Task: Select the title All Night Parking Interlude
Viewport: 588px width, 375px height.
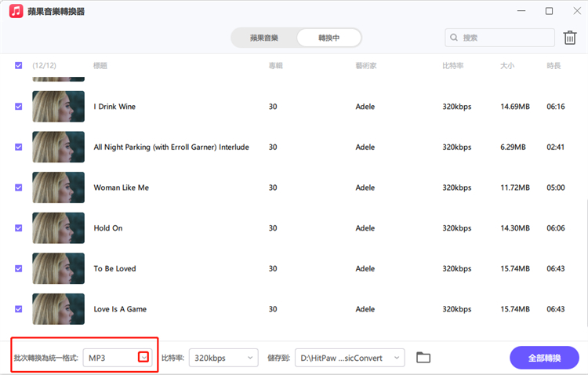Action: [x=172, y=147]
